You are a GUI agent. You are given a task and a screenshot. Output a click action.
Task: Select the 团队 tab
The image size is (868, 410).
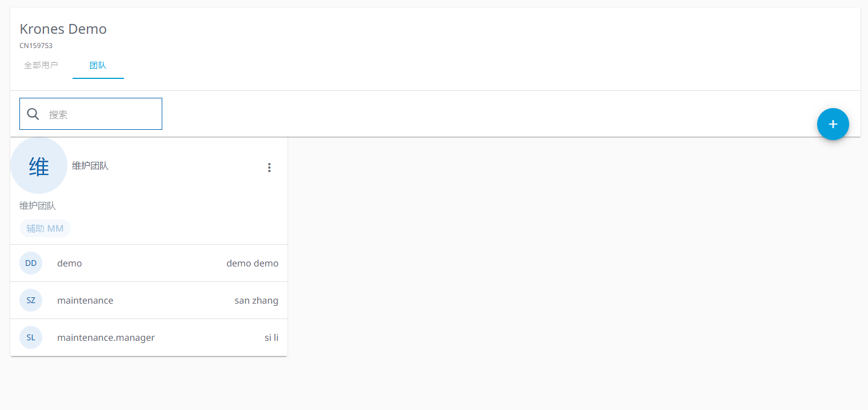point(98,65)
